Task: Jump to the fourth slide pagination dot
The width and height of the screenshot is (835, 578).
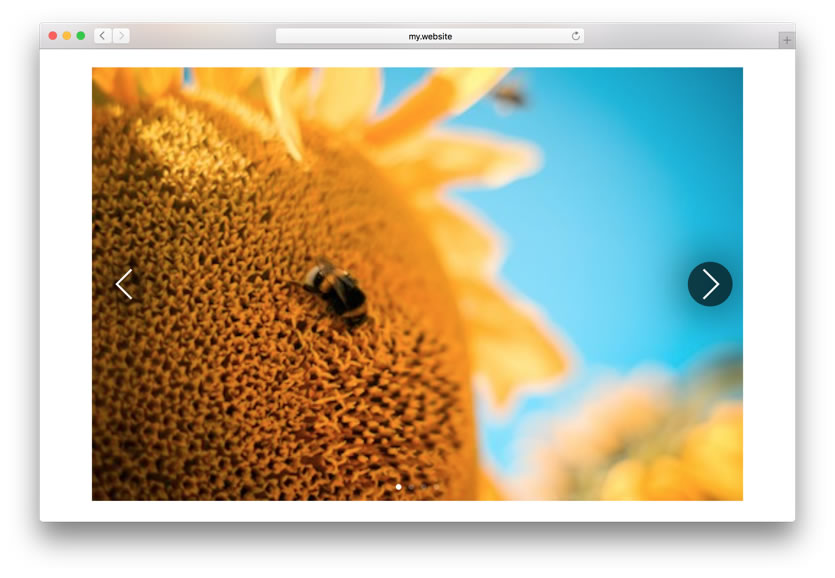Action: (437, 486)
